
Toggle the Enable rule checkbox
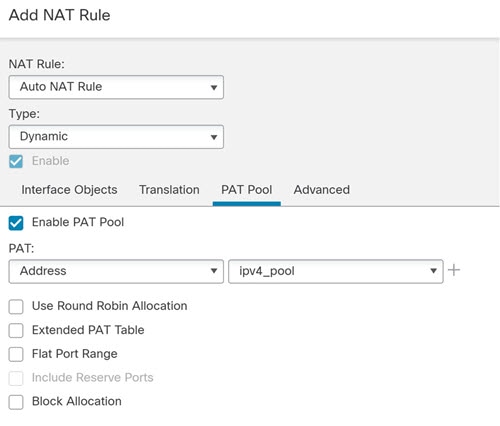coord(16,161)
